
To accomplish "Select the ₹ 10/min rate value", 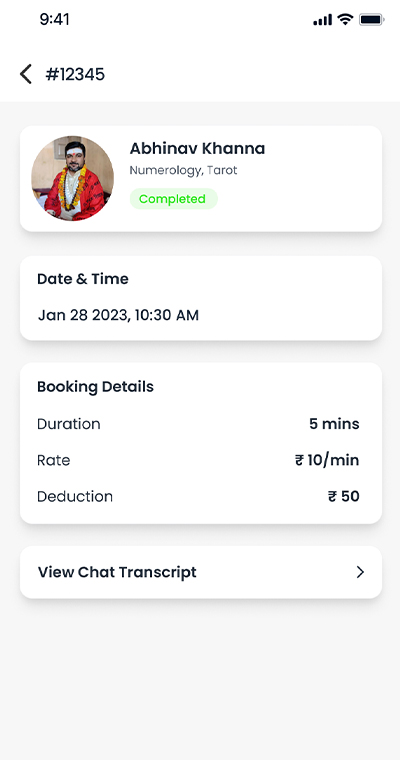I will (x=327, y=460).
